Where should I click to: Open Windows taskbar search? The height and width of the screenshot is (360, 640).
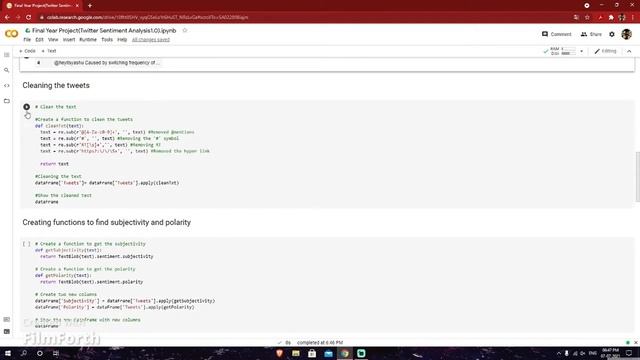point(24,353)
